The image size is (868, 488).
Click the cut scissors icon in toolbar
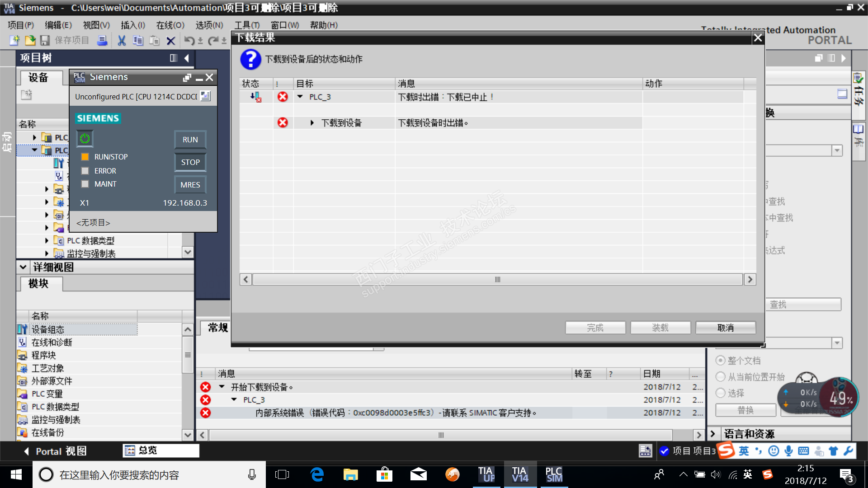click(121, 41)
